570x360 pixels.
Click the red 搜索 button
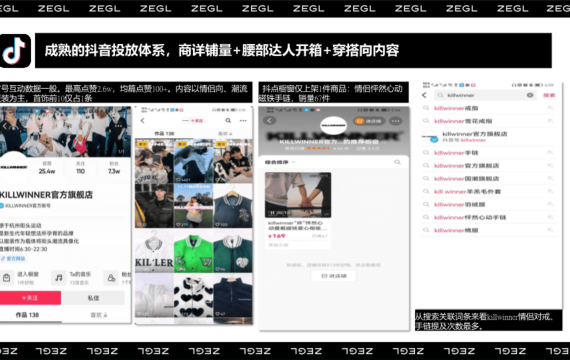[x=549, y=95]
